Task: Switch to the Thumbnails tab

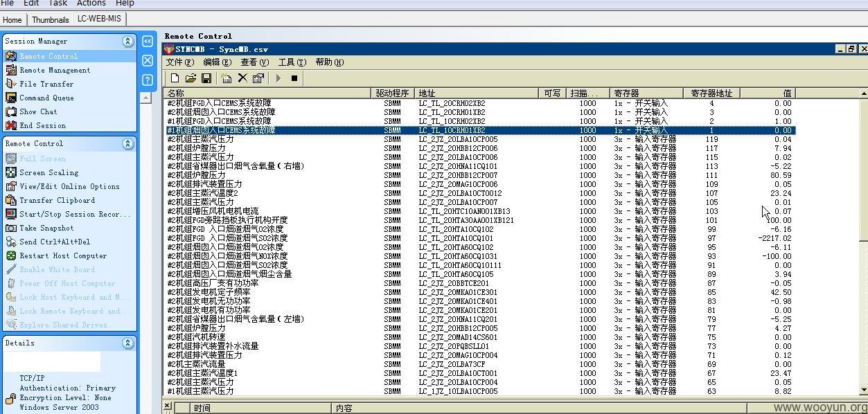Action: 51,19
